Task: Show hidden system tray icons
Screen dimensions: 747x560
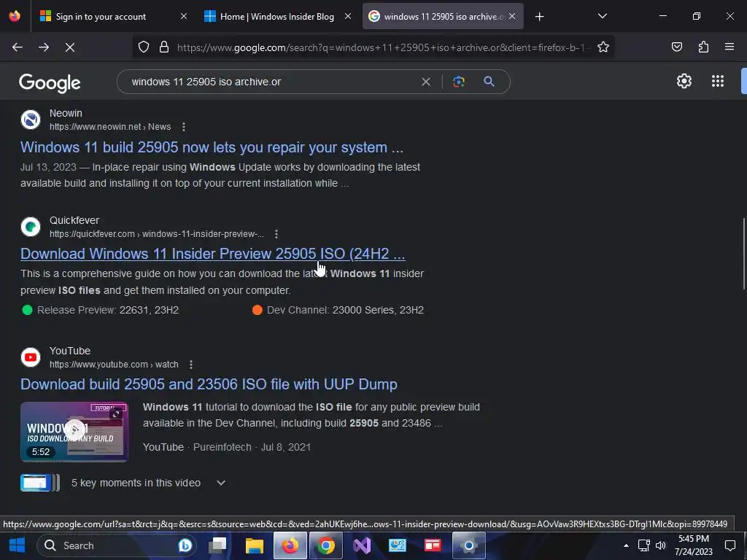Action: click(626, 545)
